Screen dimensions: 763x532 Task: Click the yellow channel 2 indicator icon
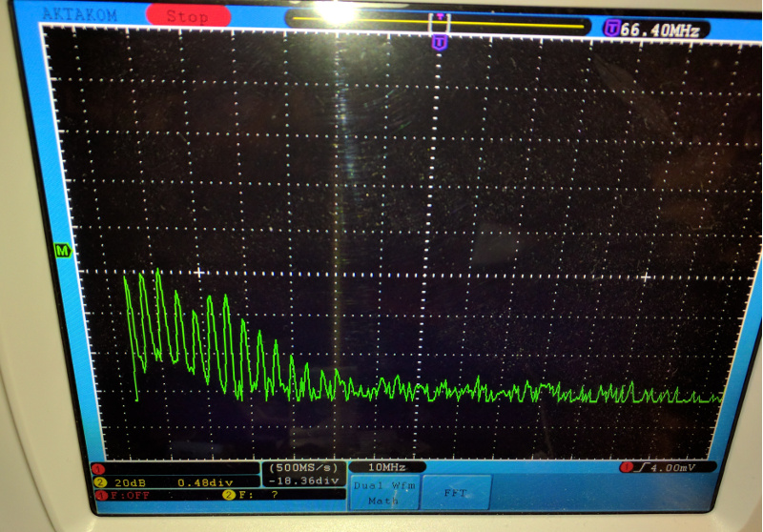click(99, 482)
